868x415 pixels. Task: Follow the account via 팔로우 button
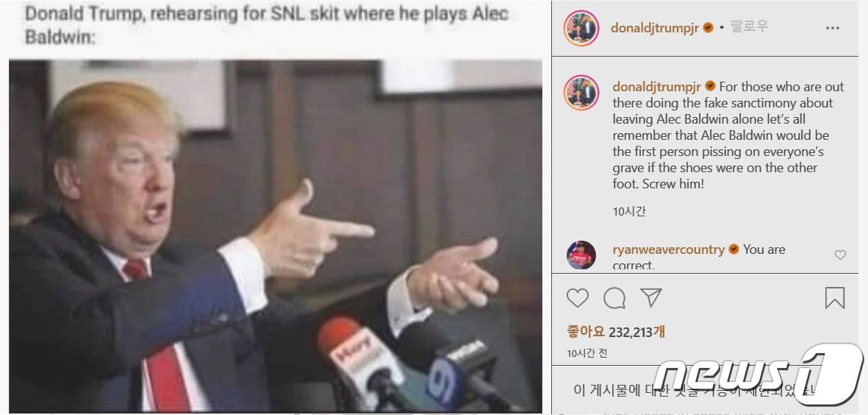pyautogui.click(x=749, y=26)
